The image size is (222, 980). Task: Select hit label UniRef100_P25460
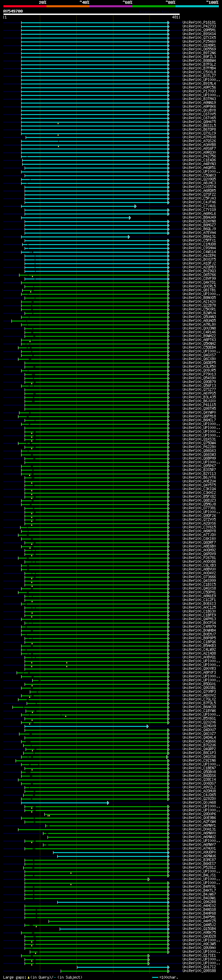pos(199,41)
